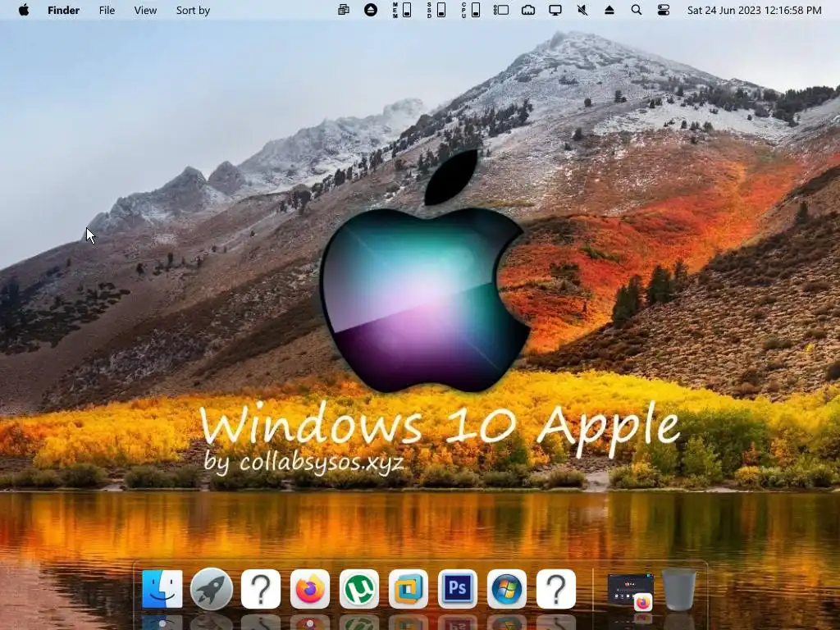Show the MEM memory usage meter
The image size is (840, 630).
[x=402, y=10]
